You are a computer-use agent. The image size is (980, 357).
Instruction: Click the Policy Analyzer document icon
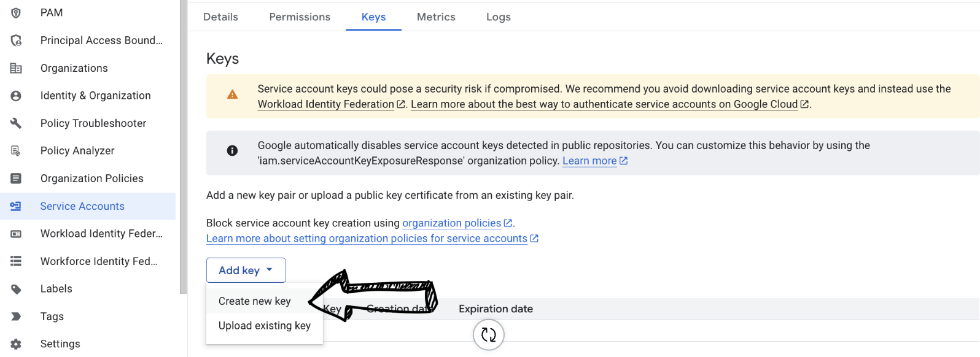(16, 151)
